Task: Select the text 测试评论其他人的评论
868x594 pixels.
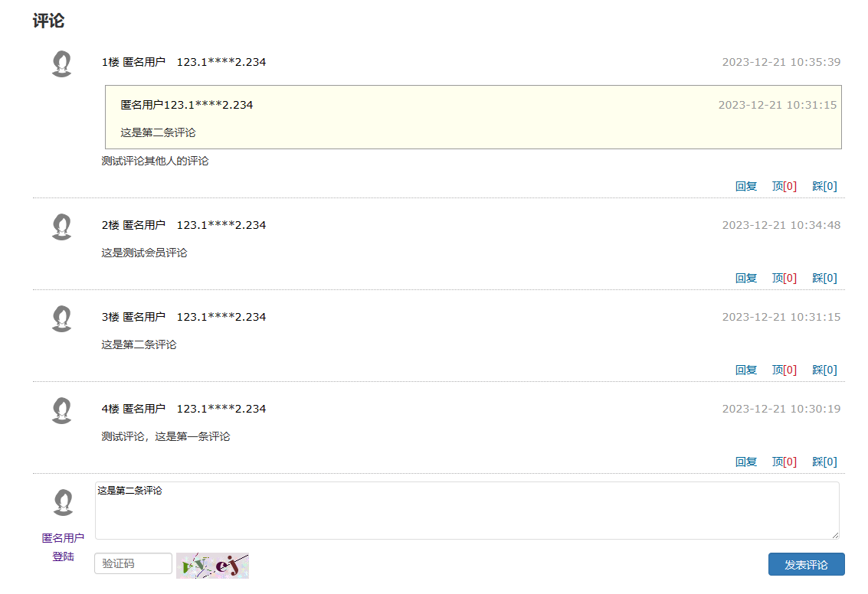Action: 155,161
